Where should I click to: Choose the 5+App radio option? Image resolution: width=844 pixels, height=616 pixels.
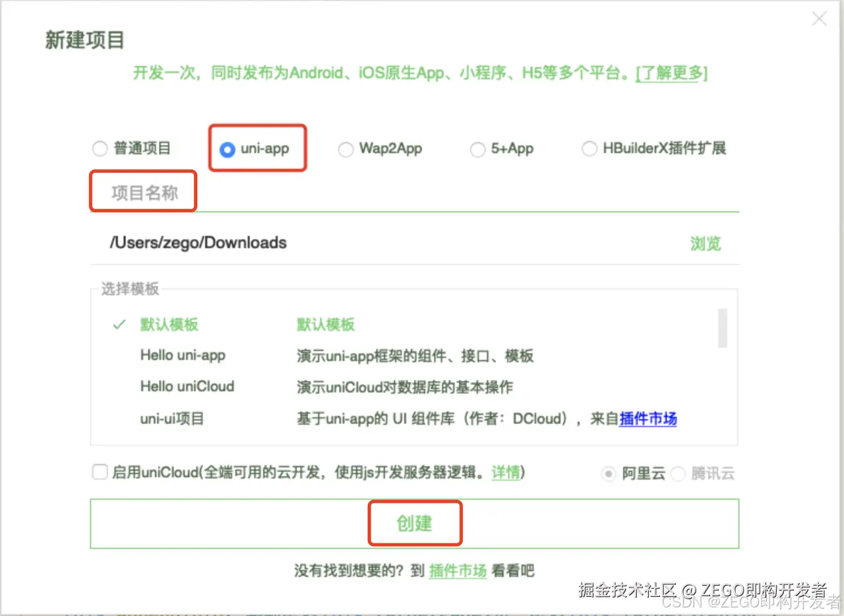click(x=477, y=150)
